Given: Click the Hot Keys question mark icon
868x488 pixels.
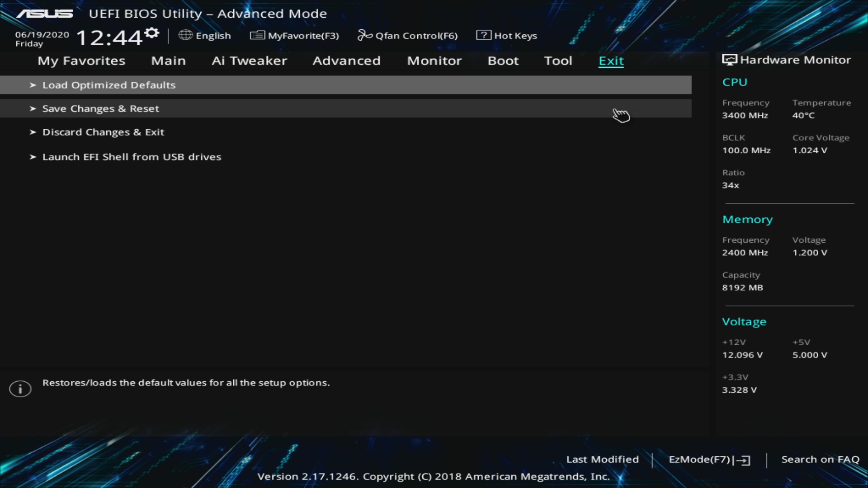Looking at the screenshot, I should tap(484, 35).
